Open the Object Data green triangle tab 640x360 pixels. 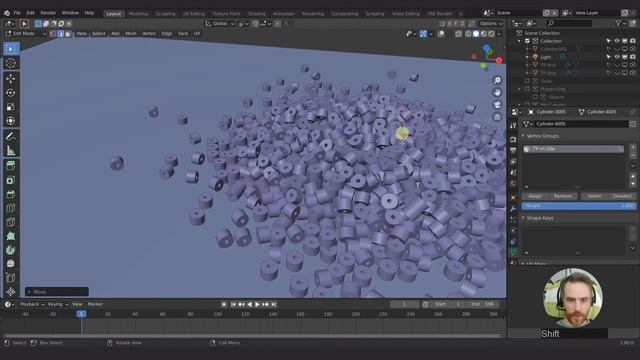pos(513,253)
